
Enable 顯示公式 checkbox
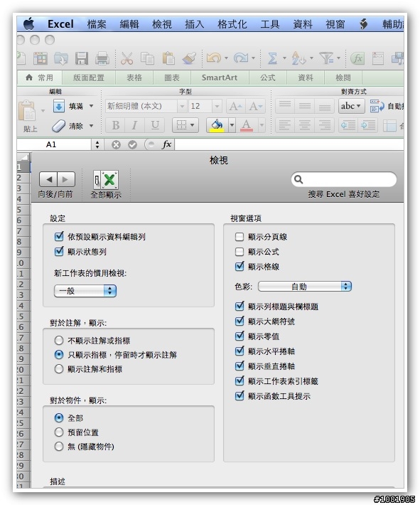[239, 252]
